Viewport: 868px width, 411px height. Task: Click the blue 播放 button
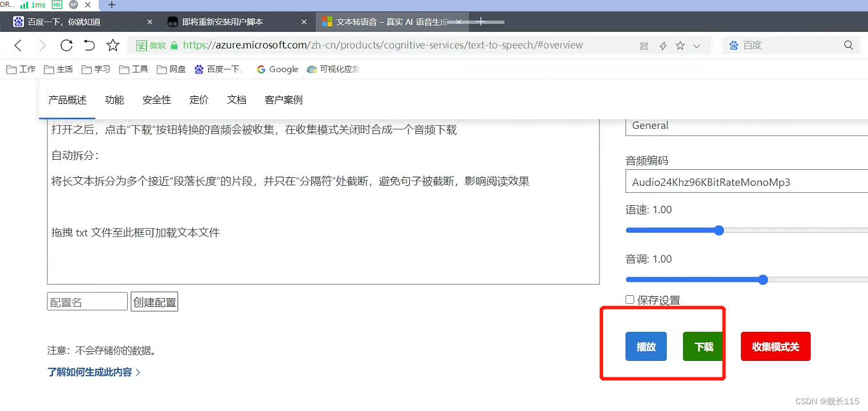click(x=646, y=347)
